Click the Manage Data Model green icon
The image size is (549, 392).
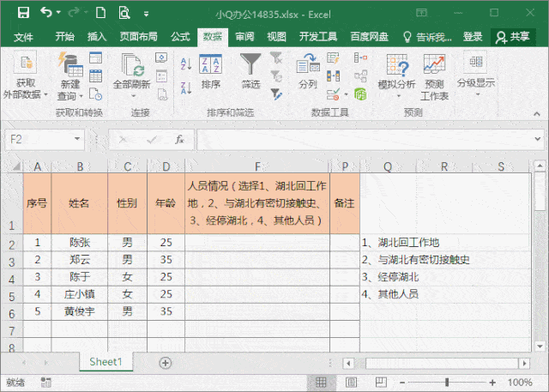tap(360, 94)
